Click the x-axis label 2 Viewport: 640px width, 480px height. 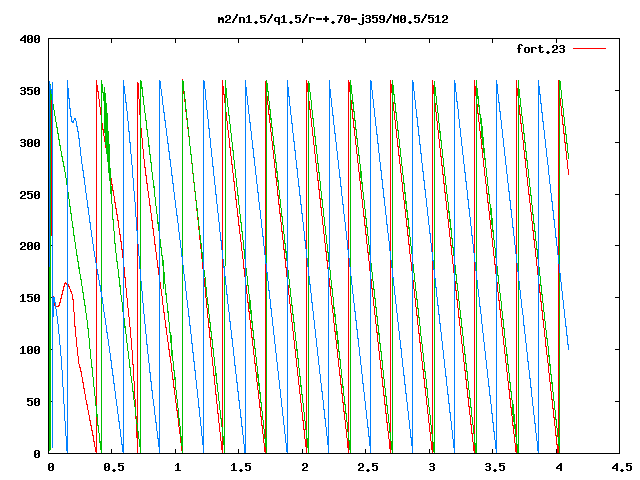click(x=304, y=467)
